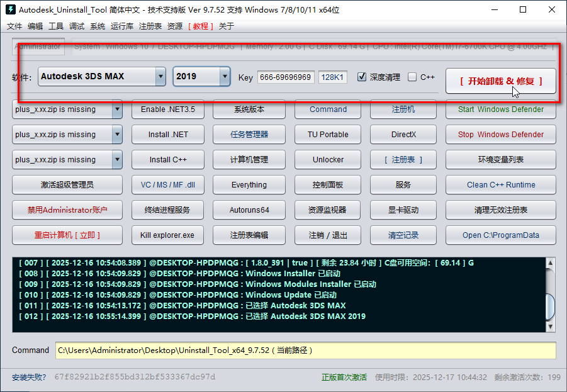Launch Autoruns64 button
The image size is (567, 392).
(249, 210)
